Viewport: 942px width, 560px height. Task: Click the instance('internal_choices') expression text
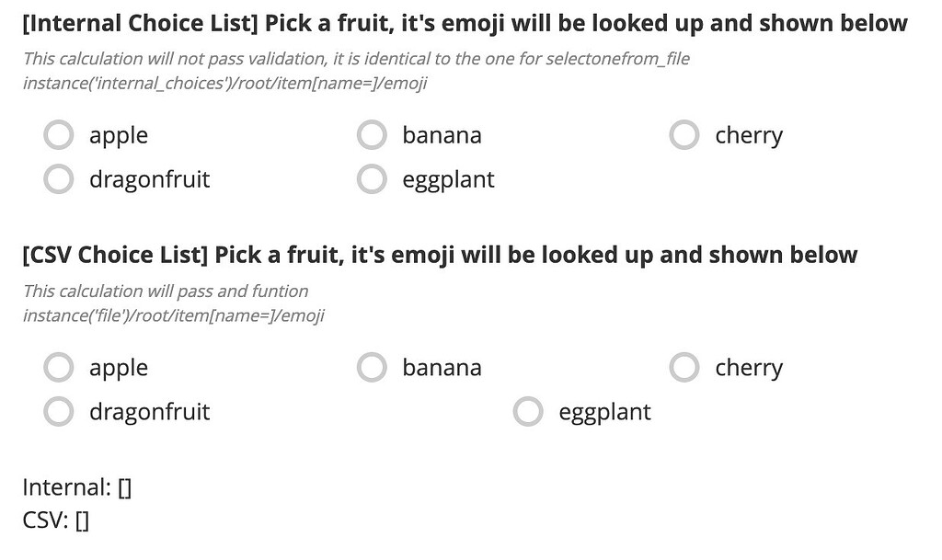click(x=224, y=84)
